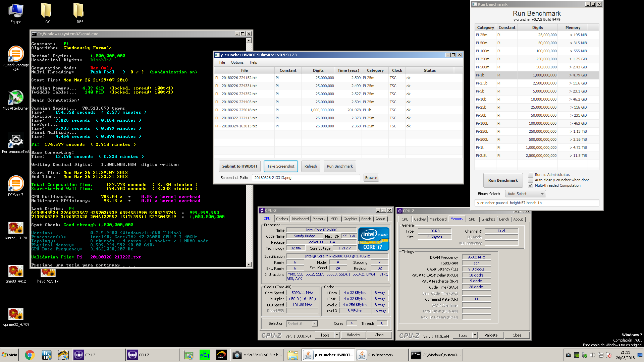Screen dimensions: 644x362
Task: Open About tab in right CPU-Z window
Action: (518, 219)
